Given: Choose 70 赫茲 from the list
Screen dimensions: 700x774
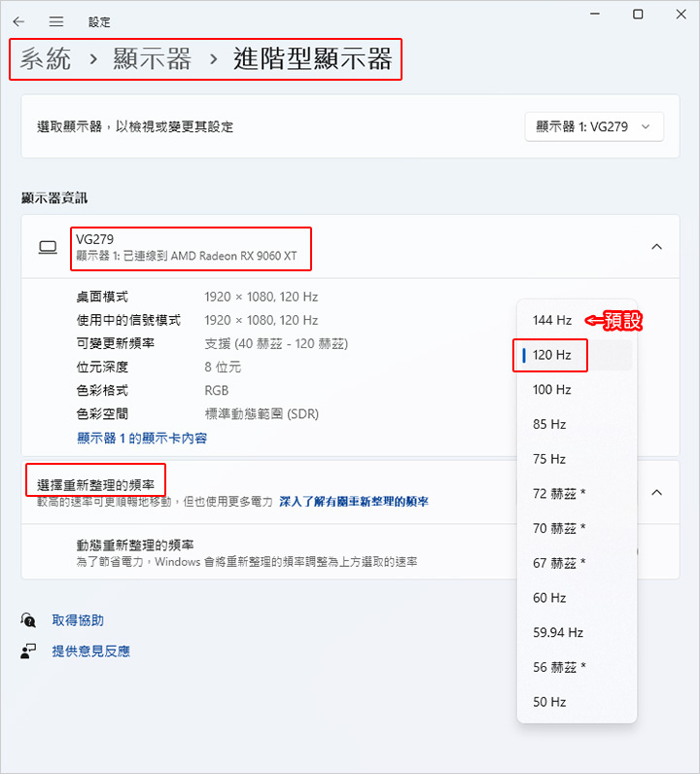Looking at the screenshot, I should 577,528.
